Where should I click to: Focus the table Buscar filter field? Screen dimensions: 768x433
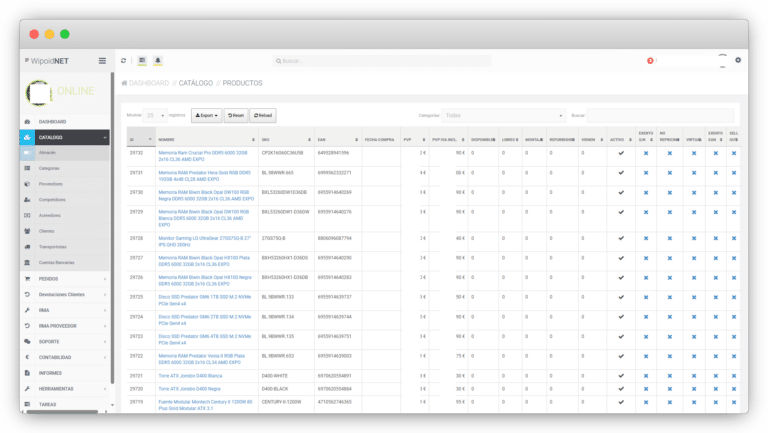point(660,116)
